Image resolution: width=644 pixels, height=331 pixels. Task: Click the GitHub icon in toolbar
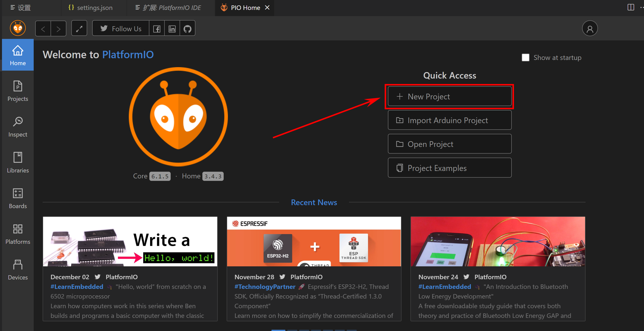tap(187, 29)
